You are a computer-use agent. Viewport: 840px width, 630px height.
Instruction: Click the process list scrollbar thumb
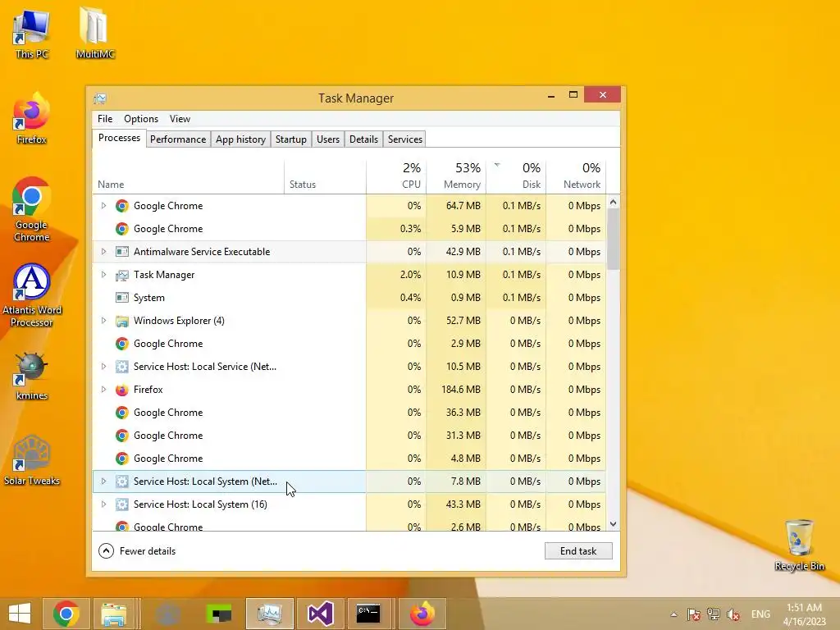tap(614, 239)
